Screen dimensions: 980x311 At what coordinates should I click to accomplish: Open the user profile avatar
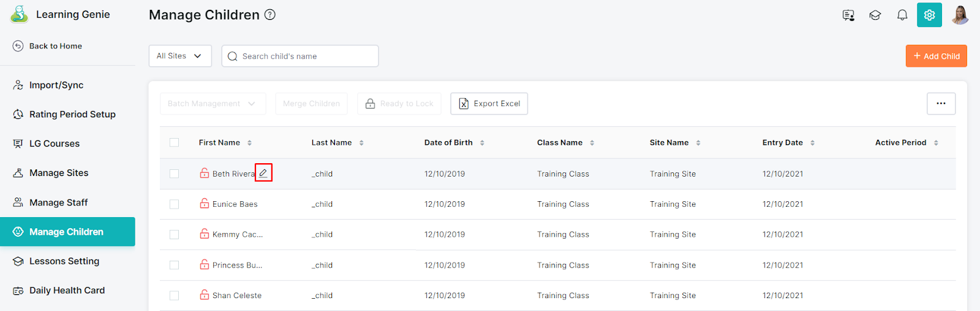click(960, 15)
